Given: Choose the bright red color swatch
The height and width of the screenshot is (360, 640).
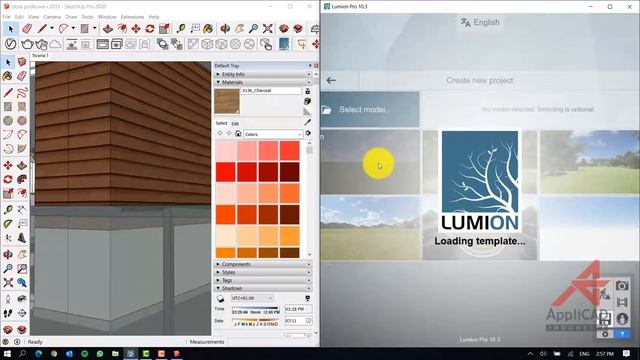Looking at the screenshot, I should click(226, 171).
